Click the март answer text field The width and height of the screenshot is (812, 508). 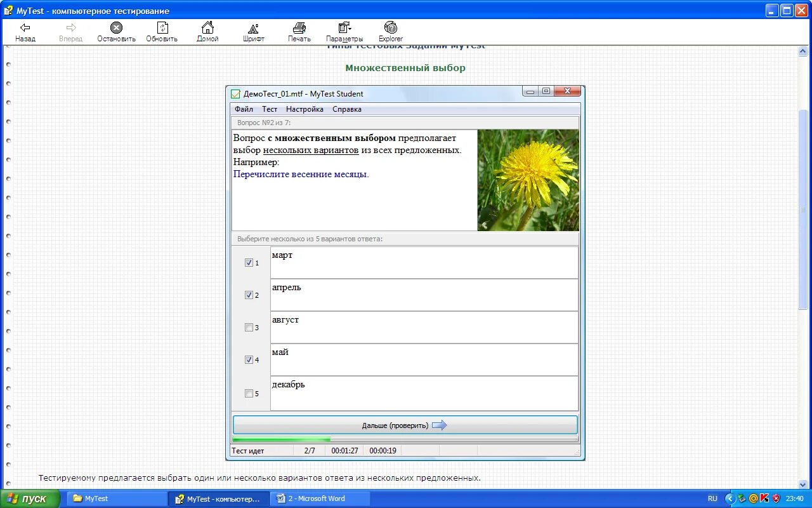pyautogui.click(x=424, y=262)
